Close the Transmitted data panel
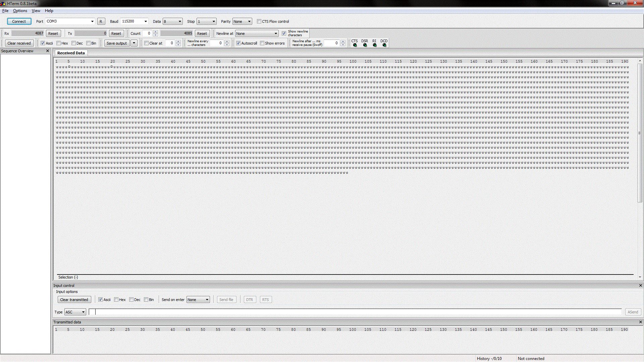644x362 pixels. (640, 322)
